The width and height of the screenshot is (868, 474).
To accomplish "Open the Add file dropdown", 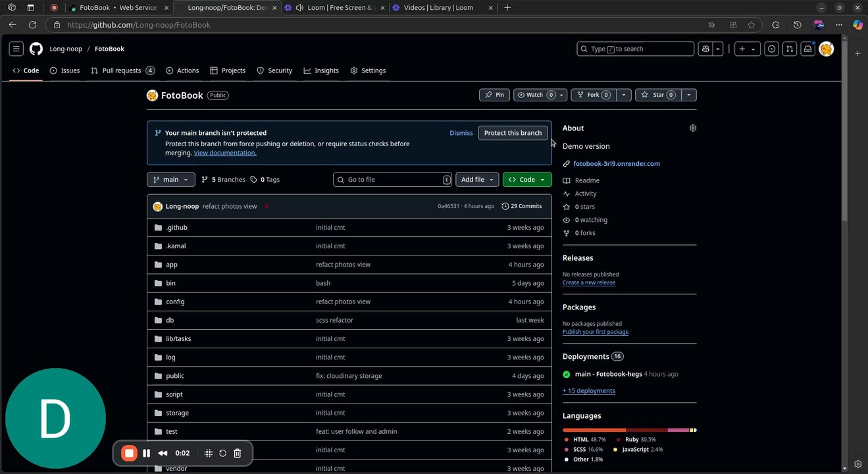I will 477,180.
